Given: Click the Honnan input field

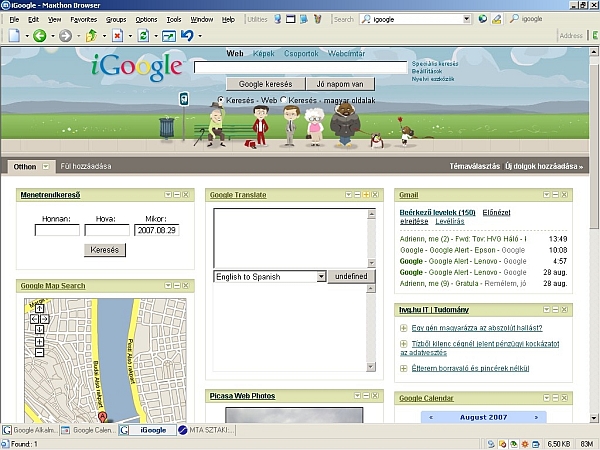Looking at the screenshot, I should (x=57, y=230).
